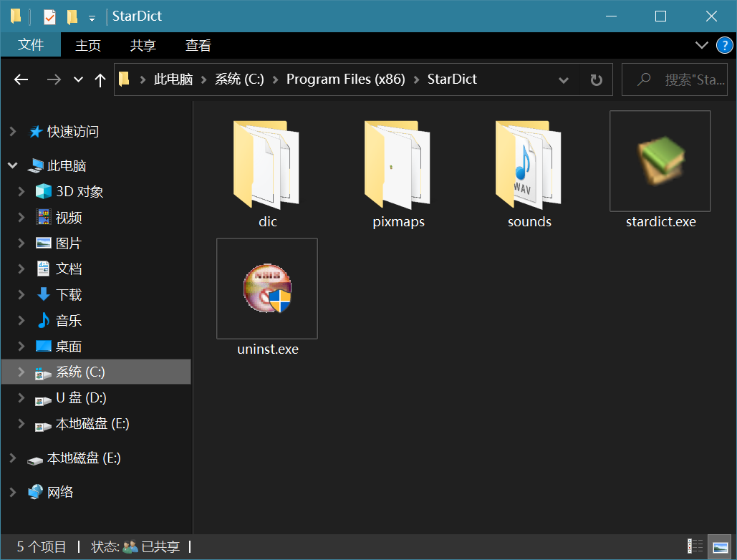Click the 此电脑 breadcrumb segment
The width and height of the screenshot is (737, 560).
(173, 79)
